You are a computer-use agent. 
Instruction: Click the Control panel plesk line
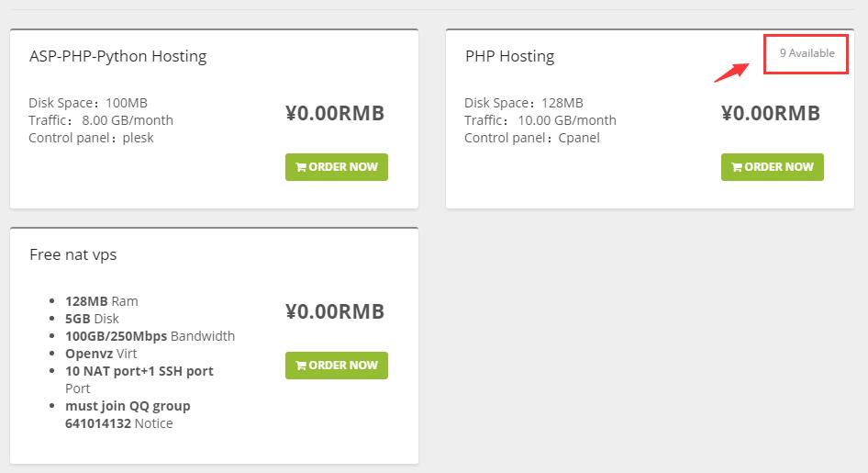[91, 138]
